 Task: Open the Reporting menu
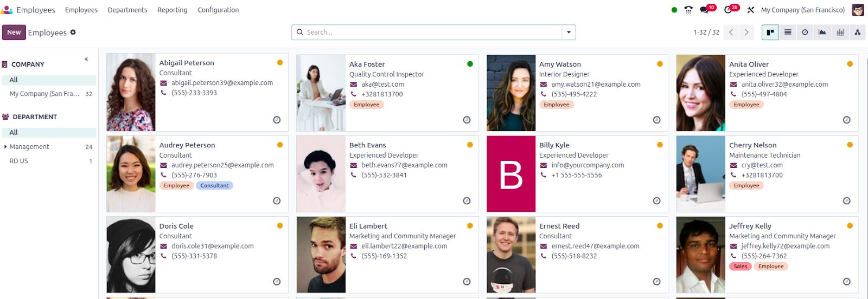[172, 10]
